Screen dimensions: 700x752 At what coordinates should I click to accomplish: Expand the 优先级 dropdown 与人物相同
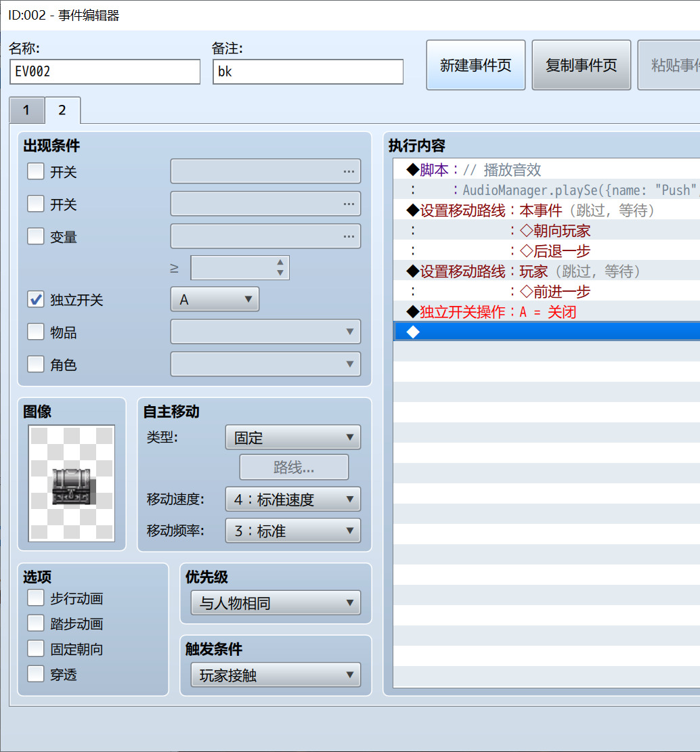276,603
